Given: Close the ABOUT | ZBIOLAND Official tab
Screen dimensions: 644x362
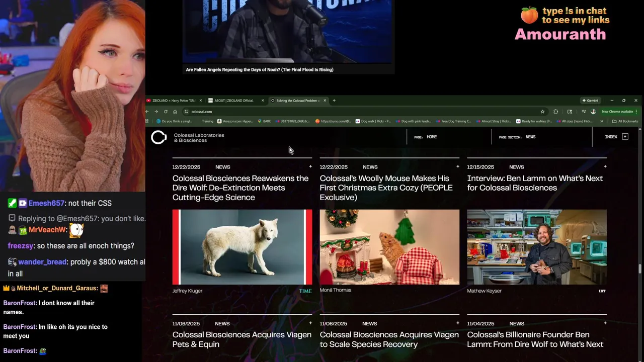Looking at the screenshot, I should point(263,101).
